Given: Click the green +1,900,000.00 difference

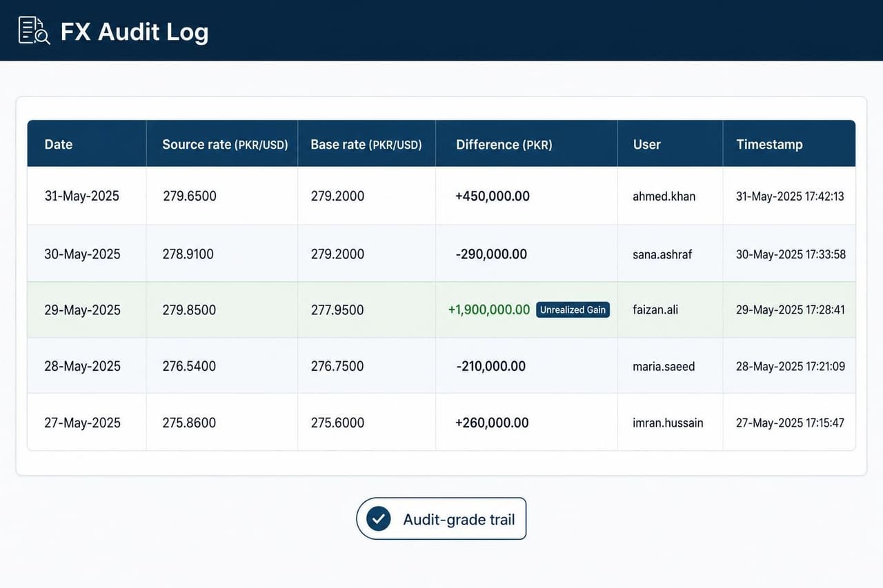Looking at the screenshot, I should [x=489, y=310].
